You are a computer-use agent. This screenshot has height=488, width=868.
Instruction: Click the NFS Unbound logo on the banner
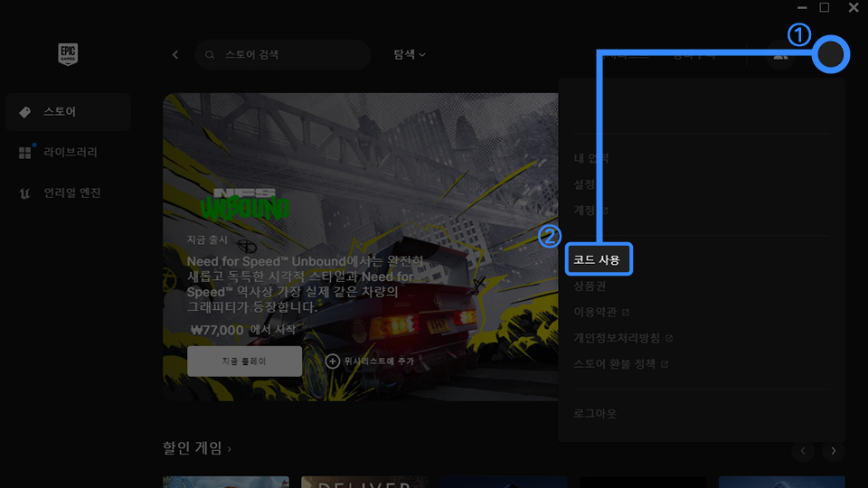point(244,204)
